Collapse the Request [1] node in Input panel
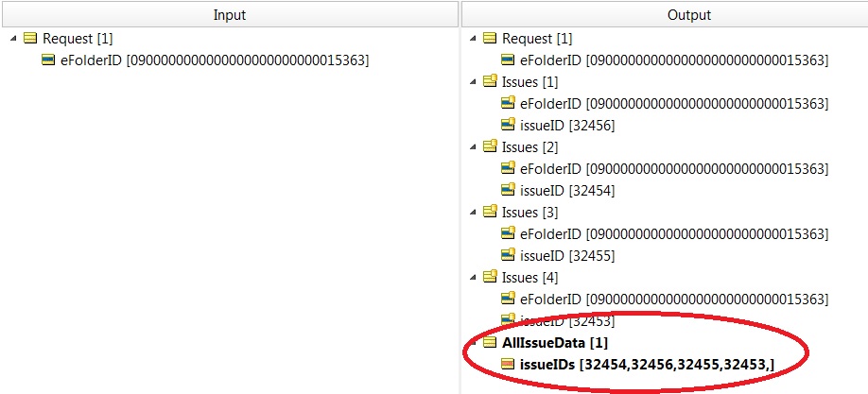 (13, 39)
